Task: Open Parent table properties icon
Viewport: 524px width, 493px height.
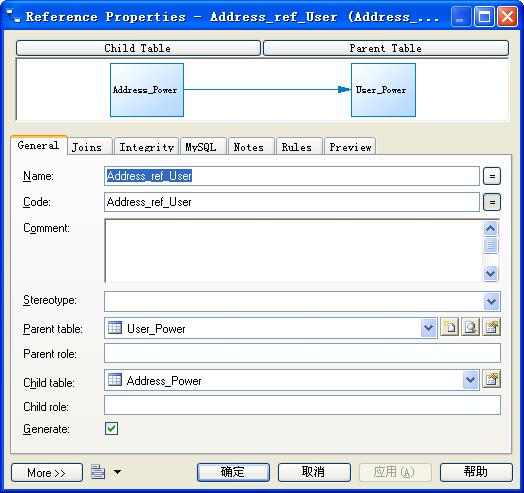Action: click(491, 327)
